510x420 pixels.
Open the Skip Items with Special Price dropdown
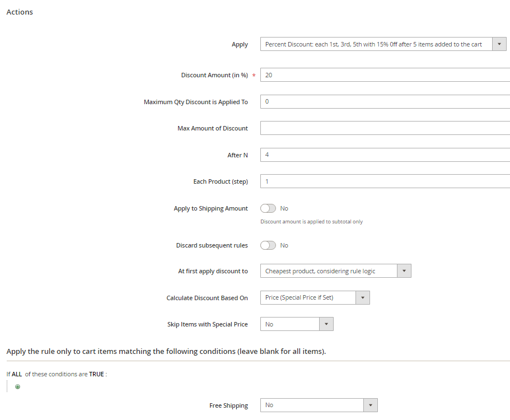297,324
